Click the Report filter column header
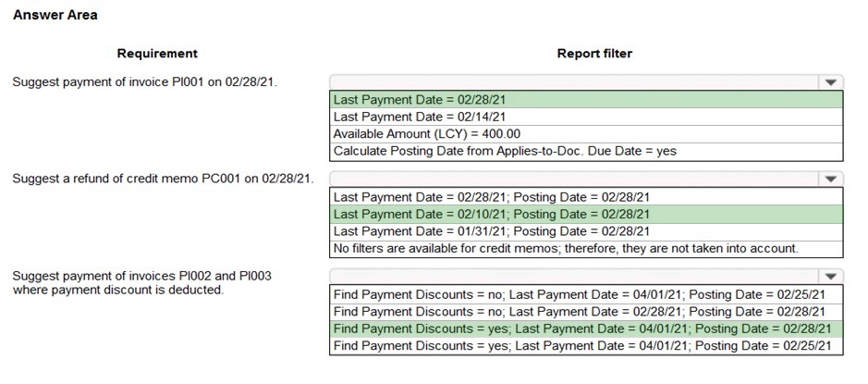This screenshot has width=868, height=384. pyautogui.click(x=594, y=54)
